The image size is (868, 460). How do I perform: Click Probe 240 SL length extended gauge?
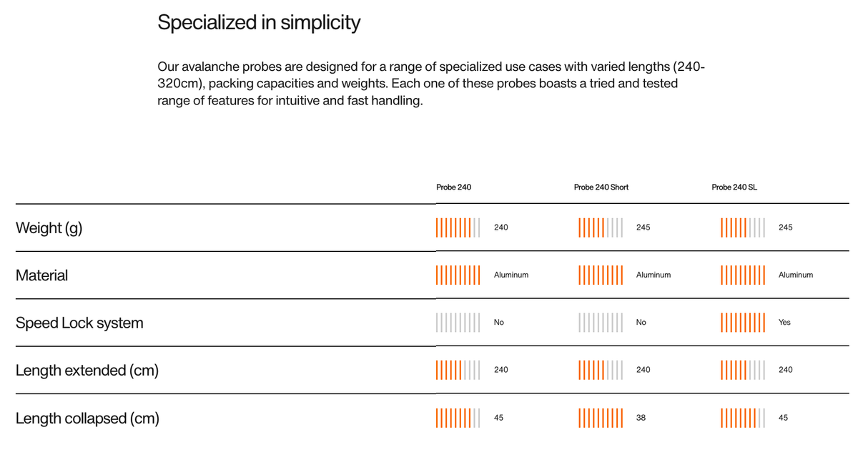click(743, 370)
